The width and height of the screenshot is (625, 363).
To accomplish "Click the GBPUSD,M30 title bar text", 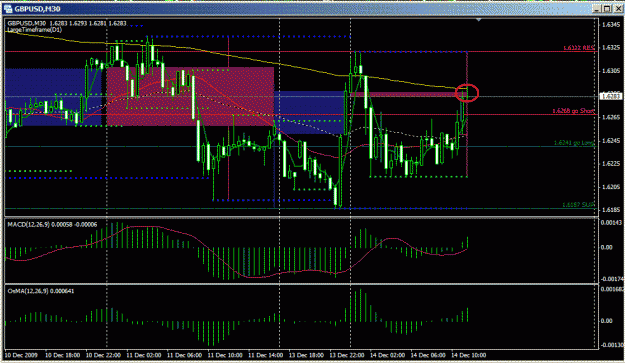I will 37,9.
